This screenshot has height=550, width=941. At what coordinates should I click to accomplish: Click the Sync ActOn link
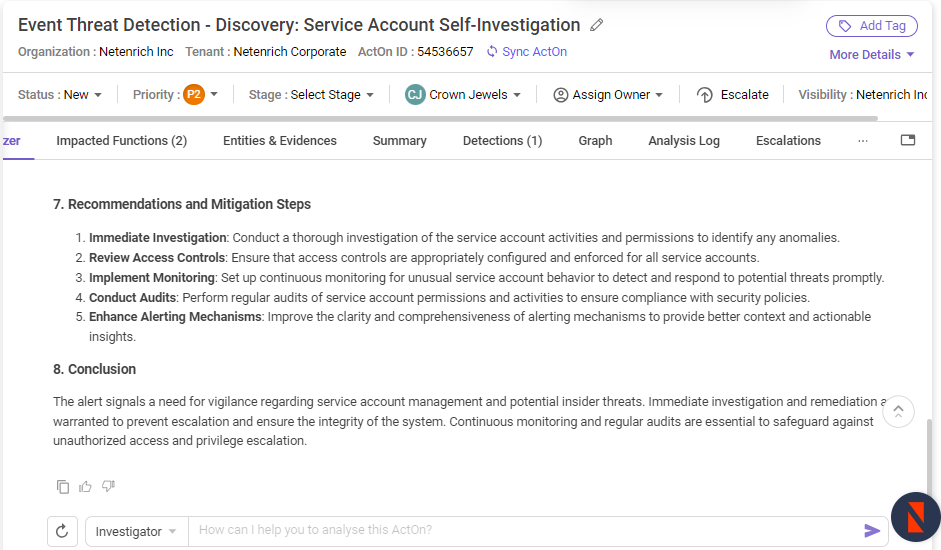tap(527, 52)
